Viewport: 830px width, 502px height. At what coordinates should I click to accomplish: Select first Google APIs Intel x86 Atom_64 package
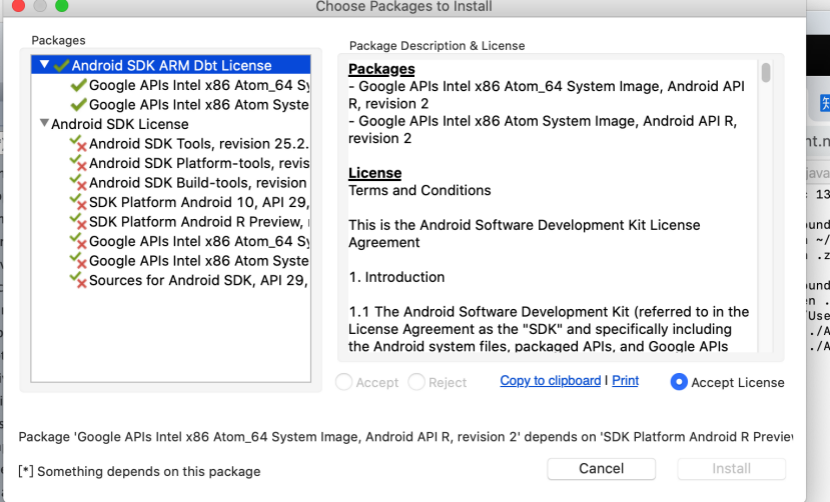point(199,85)
